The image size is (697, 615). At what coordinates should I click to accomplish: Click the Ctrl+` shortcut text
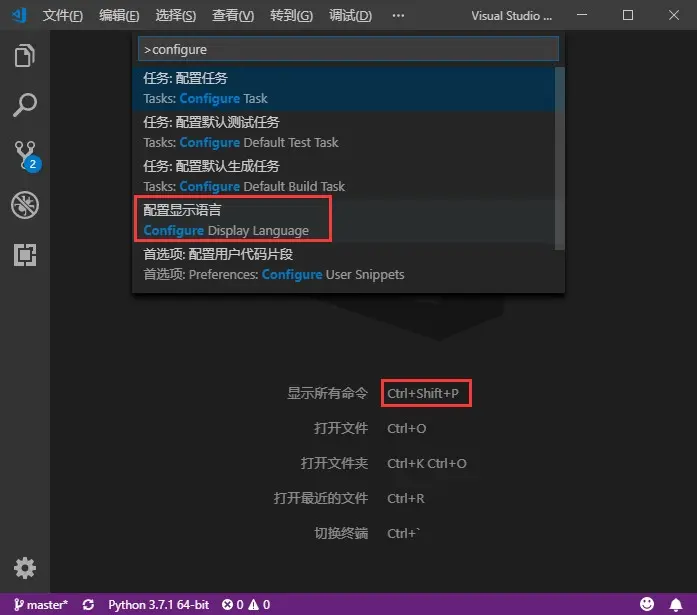coord(403,533)
